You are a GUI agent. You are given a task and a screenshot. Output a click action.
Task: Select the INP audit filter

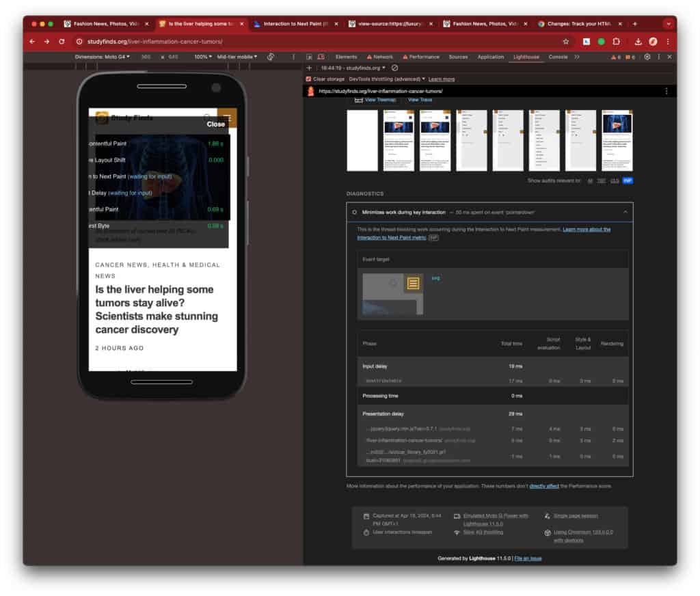(x=627, y=181)
